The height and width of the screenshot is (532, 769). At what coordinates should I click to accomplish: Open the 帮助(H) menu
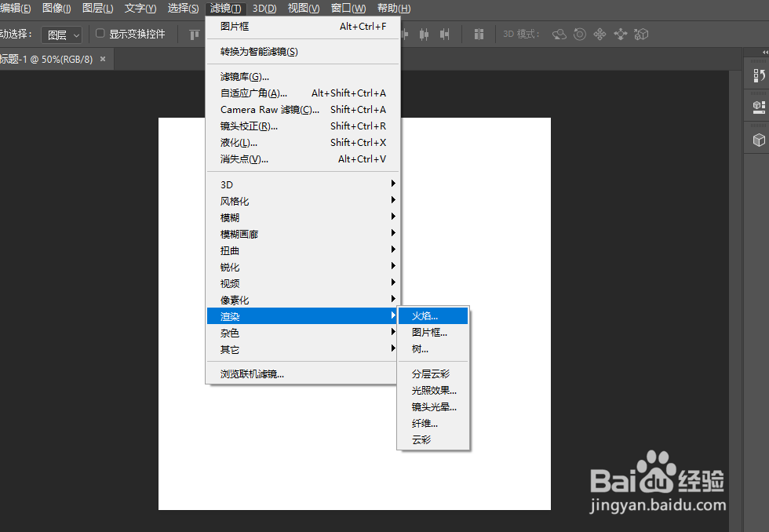[394, 9]
